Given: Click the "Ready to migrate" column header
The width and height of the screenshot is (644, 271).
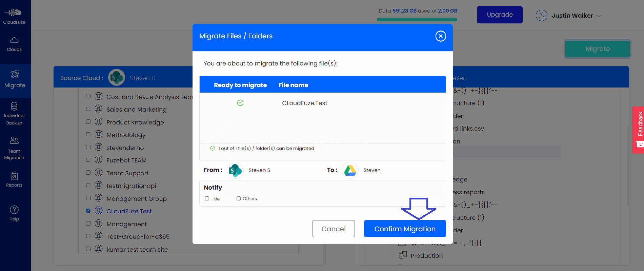Looking at the screenshot, I should pyautogui.click(x=240, y=85).
